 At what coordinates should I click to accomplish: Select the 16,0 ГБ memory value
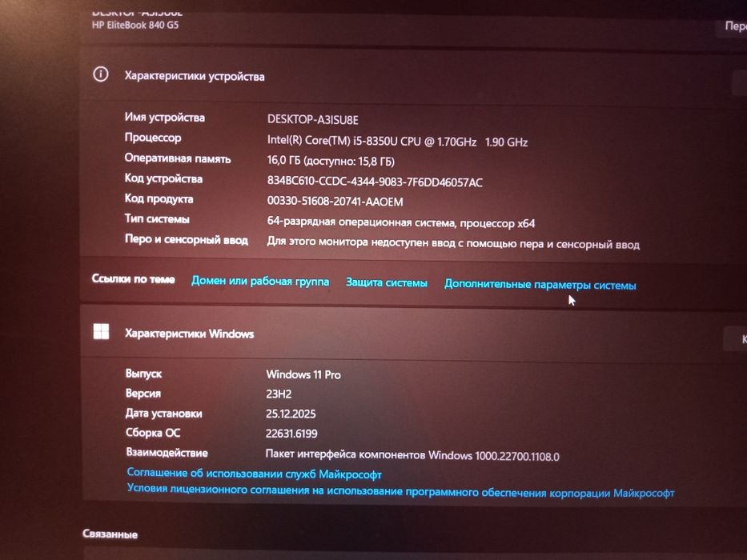[331, 161]
